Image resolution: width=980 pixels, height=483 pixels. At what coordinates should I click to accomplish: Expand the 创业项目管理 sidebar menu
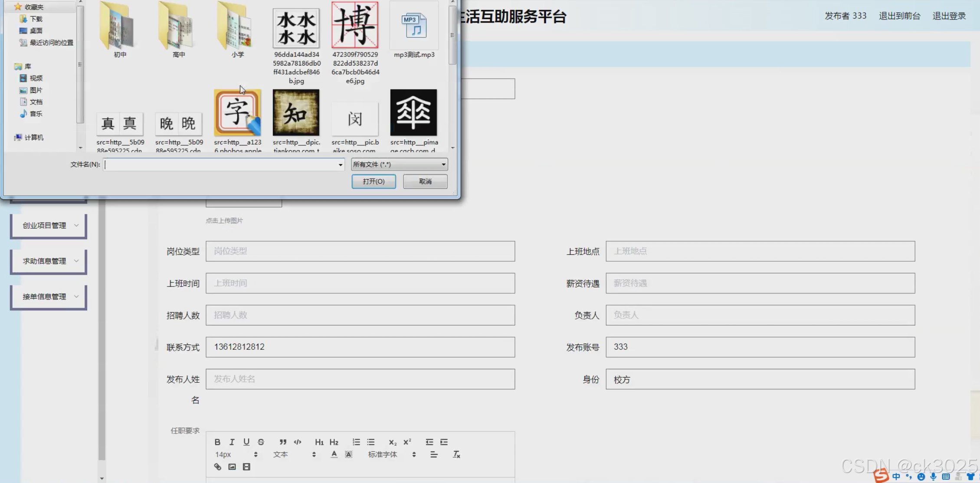coord(49,226)
